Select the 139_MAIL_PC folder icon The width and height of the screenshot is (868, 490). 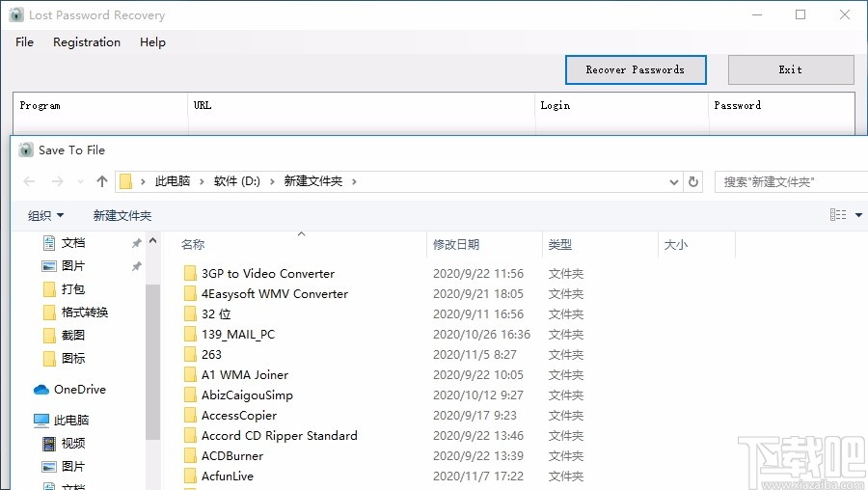pyautogui.click(x=190, y=335)
